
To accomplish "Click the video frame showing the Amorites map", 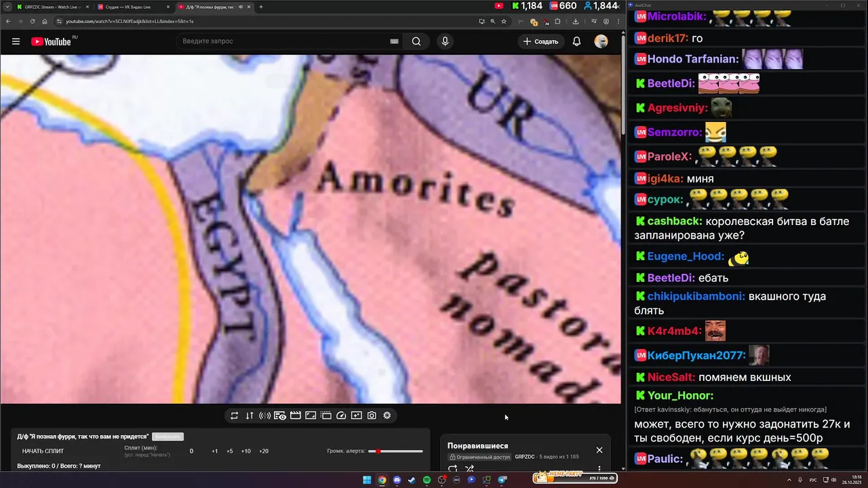I will click(x=311, y=229).
